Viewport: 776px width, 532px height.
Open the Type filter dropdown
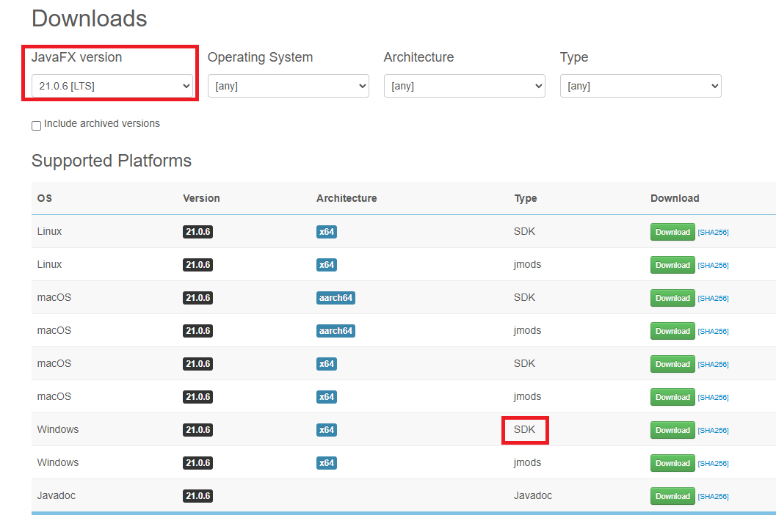pyautogui.click(x=640, y=86)
